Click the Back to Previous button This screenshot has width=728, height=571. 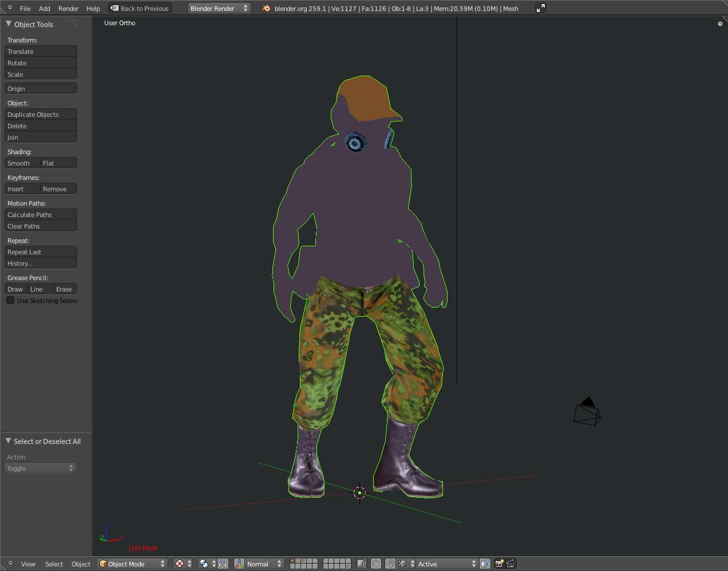pyautogui.click(x=140, y=8)
